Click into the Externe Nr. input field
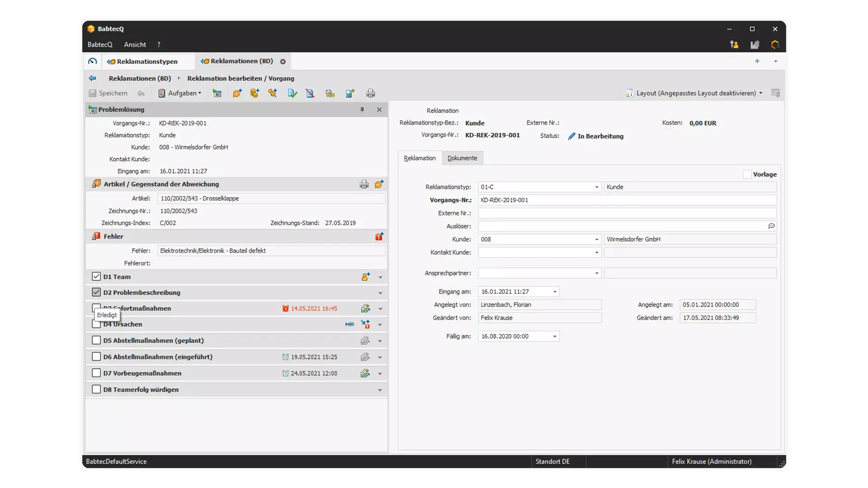Screen dimensions: 868x488 [627, 213]
